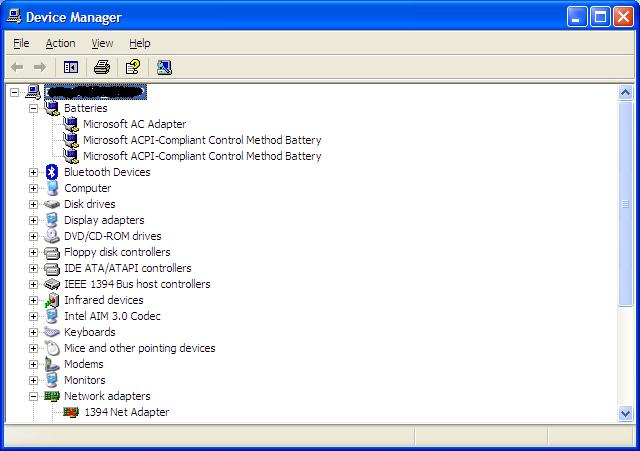Expand the Keyboards category
This screenshot has height=451, width=640.
[x=33, y=332]
